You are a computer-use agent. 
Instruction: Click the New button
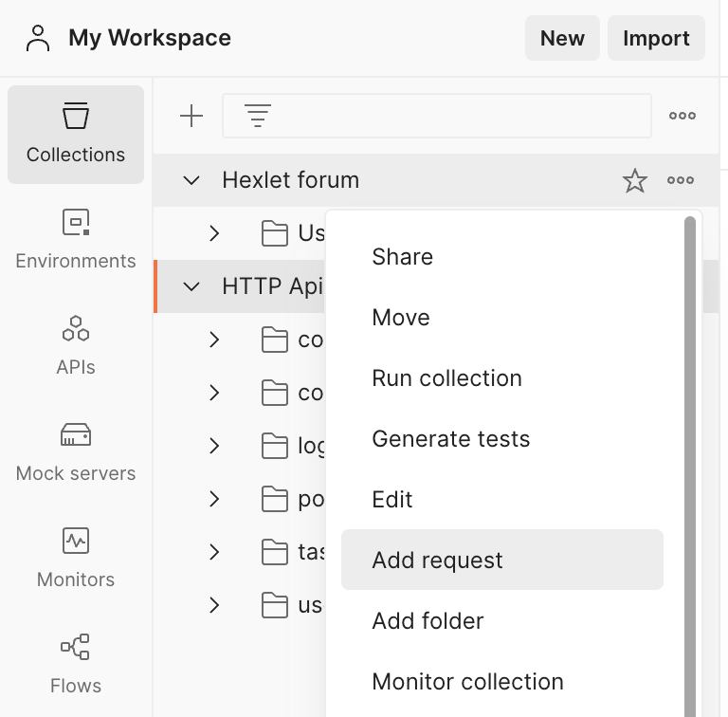tap(562, 39)
